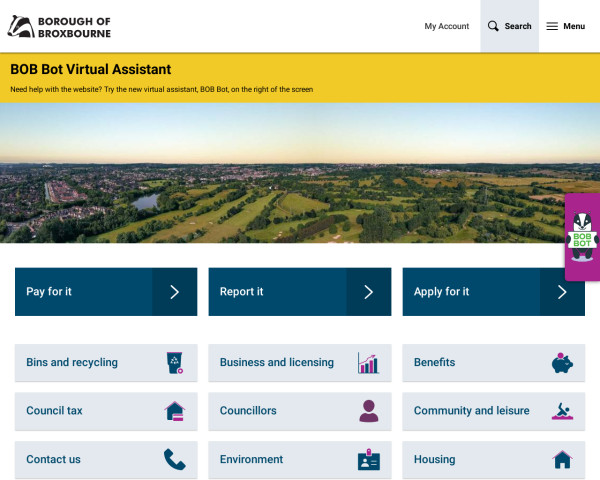Go to My Account
Viewport: 600px width, 480px height.
[x=446, y=26]
